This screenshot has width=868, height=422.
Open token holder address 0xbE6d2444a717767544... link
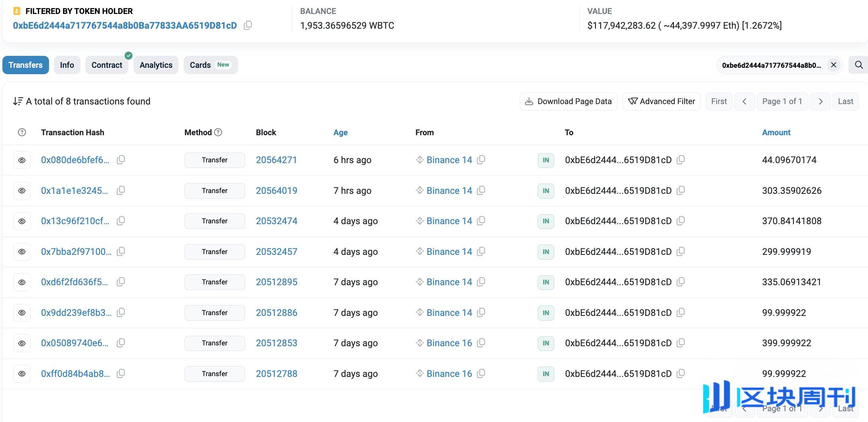(125, 26)
